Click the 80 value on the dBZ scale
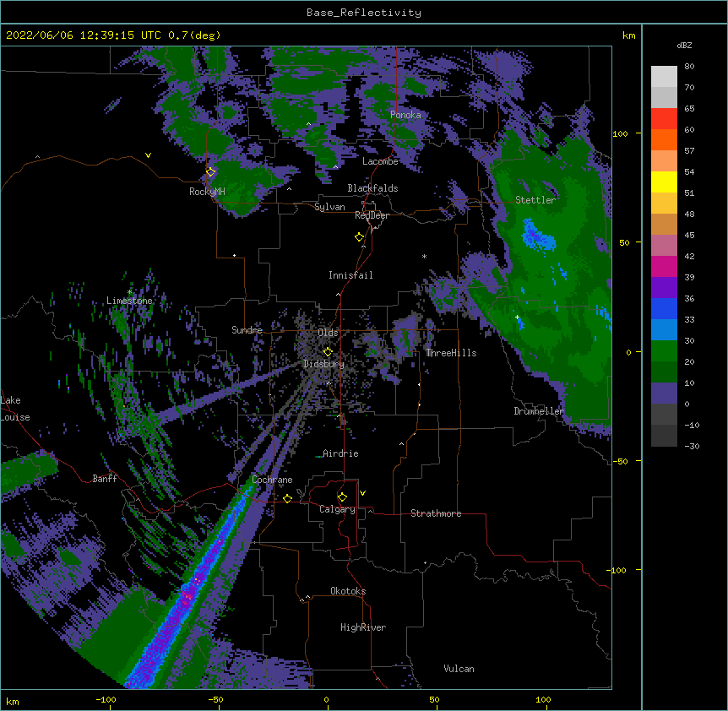Image resolution: width=728 pixels, height=711 pixels. [x=689, y=67]
